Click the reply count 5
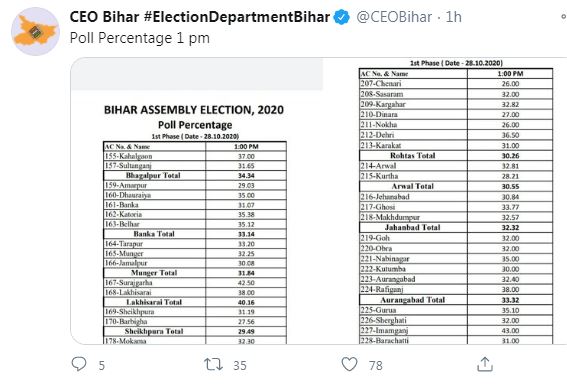Image resolution: width=567 pixels, height=384 pixels. tap(102, 366)
